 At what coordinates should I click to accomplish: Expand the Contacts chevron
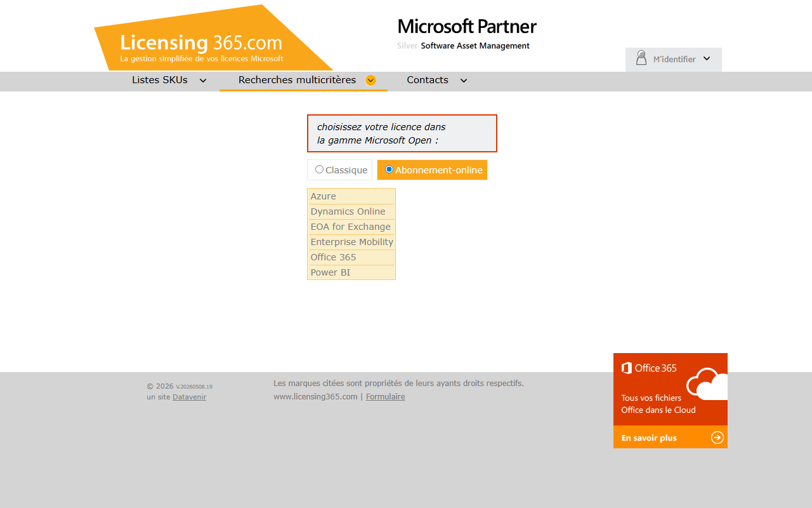point(464,81)
